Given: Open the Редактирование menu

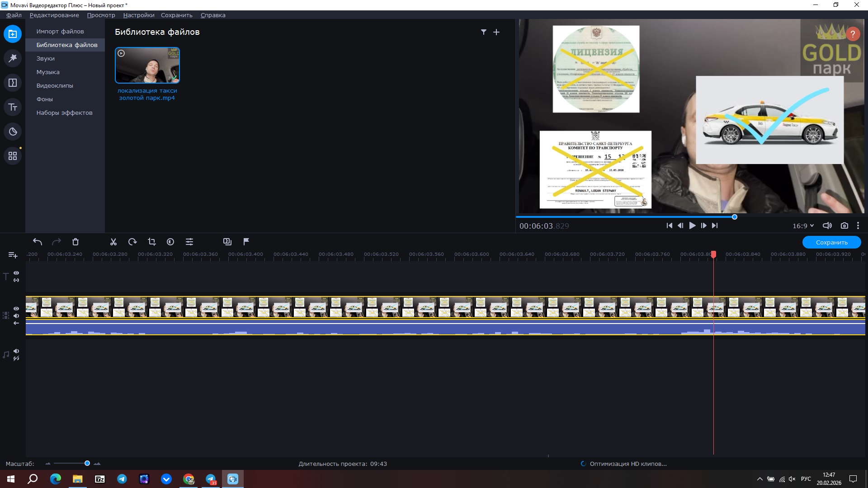Looking at the screenshot, I should click(54, 15).
